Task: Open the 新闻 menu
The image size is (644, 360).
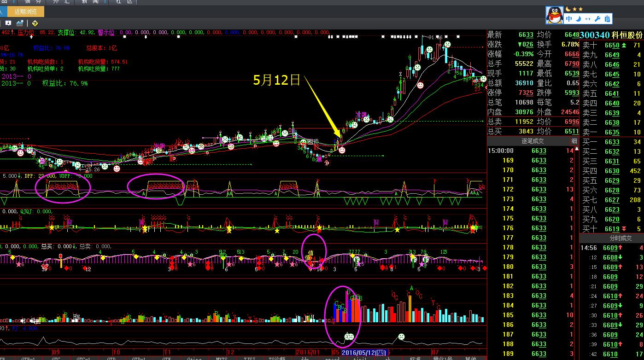Action: pos(90,2)
